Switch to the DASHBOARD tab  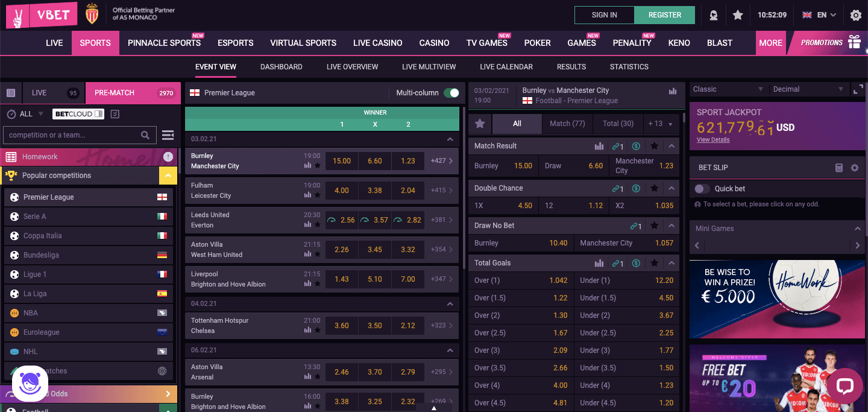(281, 67)
